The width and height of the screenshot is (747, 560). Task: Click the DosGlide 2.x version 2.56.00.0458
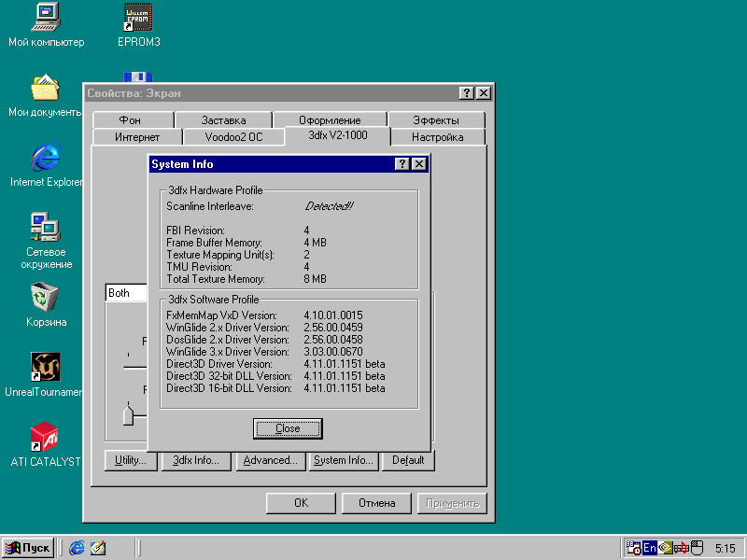pyautogui.click(x=333, y=340)
